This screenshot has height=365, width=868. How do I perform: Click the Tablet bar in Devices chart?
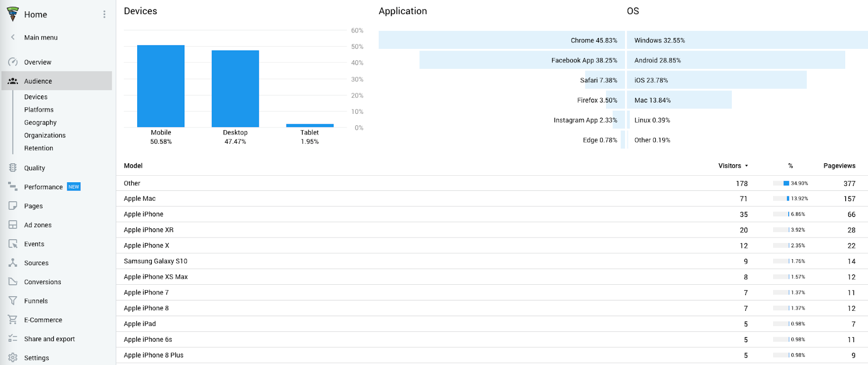click(310, 126)
